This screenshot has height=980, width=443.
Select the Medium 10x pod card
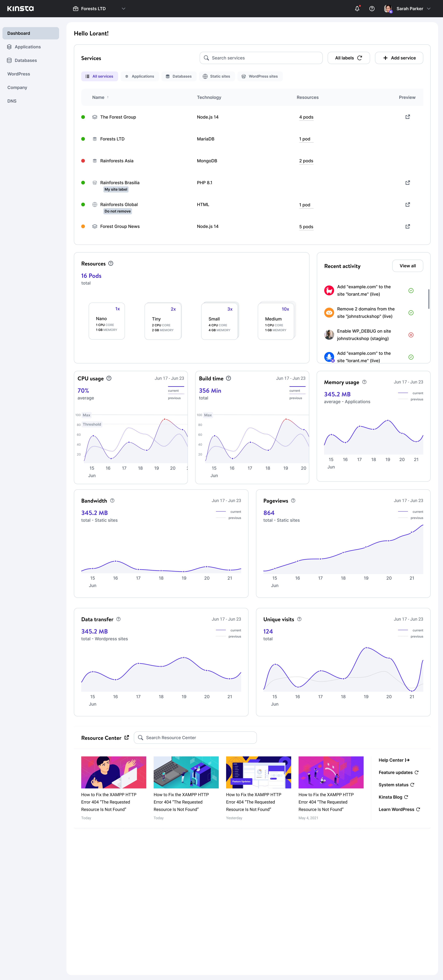[277, 321]
